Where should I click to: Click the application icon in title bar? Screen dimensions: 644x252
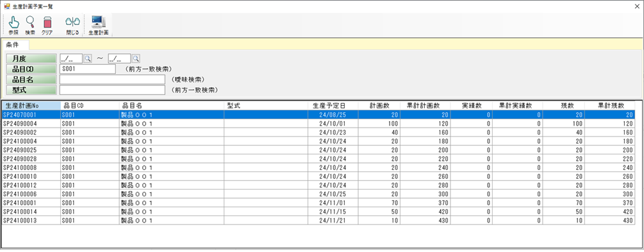click(6, 6)
